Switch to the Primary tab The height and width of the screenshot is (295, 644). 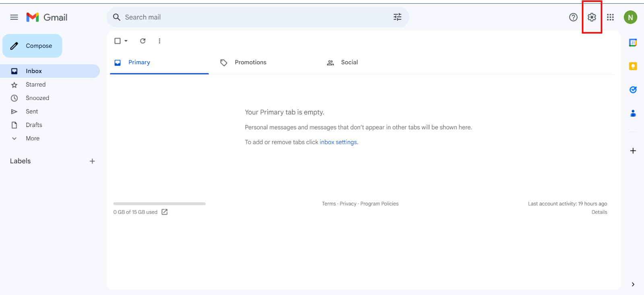pos(159,62)
